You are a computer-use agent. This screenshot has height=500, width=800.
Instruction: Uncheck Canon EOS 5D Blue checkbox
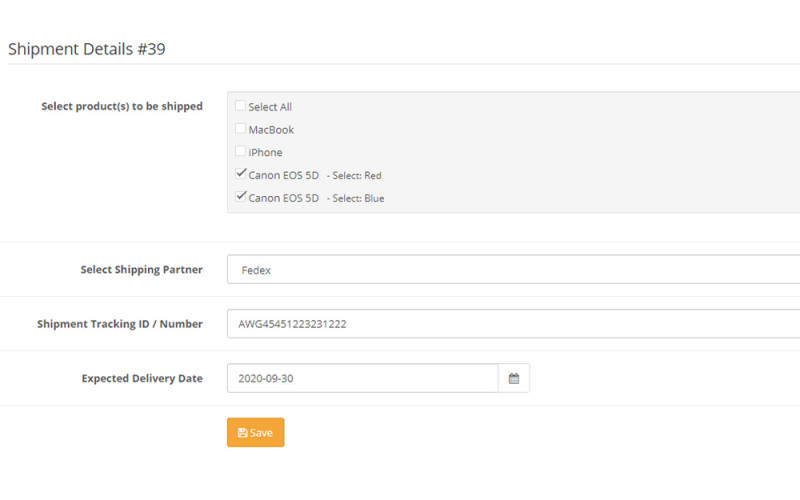click(x=240, y=197)
